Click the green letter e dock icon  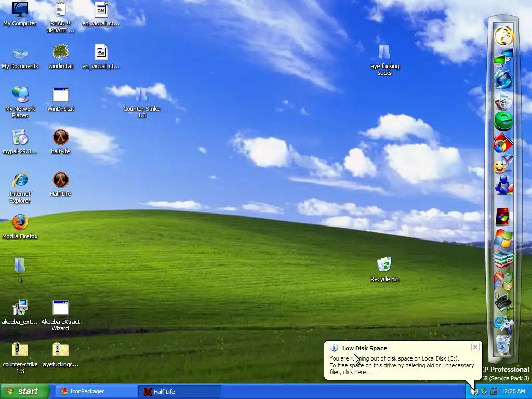(x=503, y=122)
